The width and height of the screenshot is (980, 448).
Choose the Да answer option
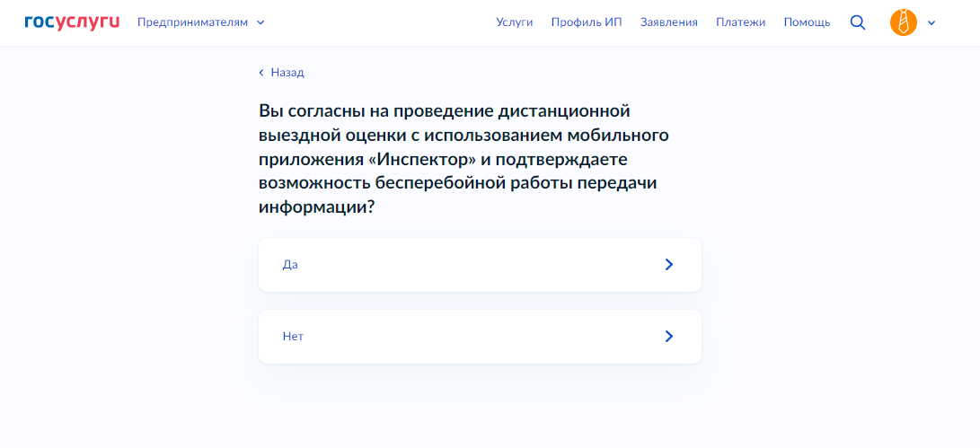479,265
